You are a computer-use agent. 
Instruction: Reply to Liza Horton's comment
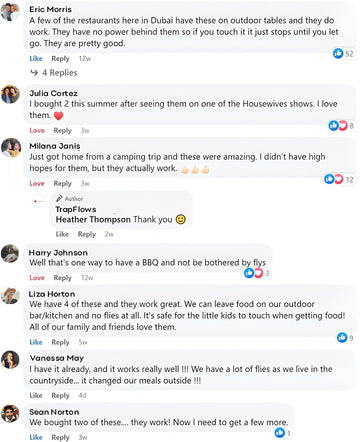click(x=60, y=342)
